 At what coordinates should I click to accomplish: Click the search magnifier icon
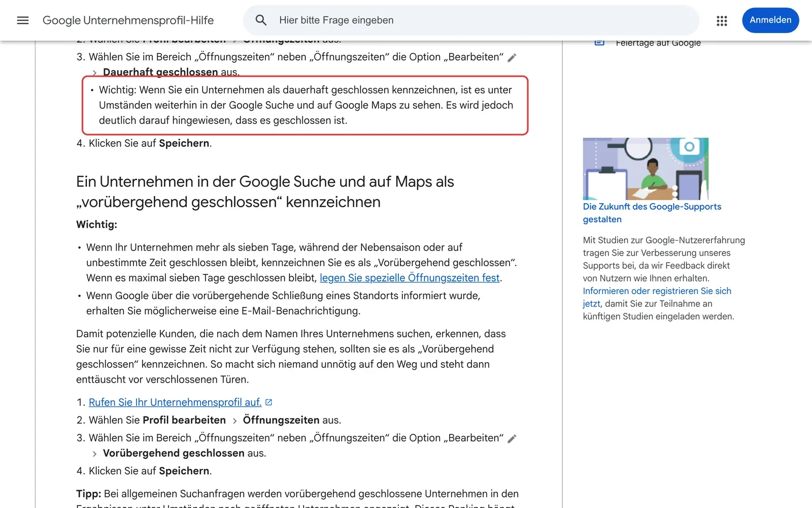pos(261,20)
